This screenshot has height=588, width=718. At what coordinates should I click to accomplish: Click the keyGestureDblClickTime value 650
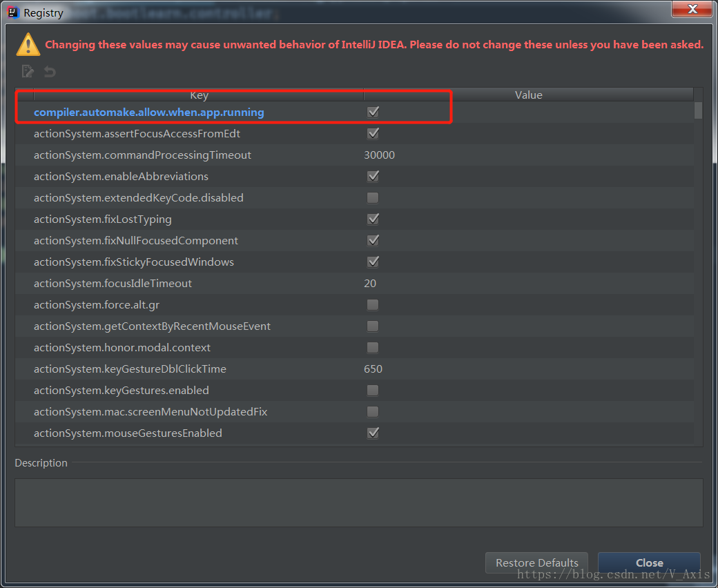coord(373,369)
